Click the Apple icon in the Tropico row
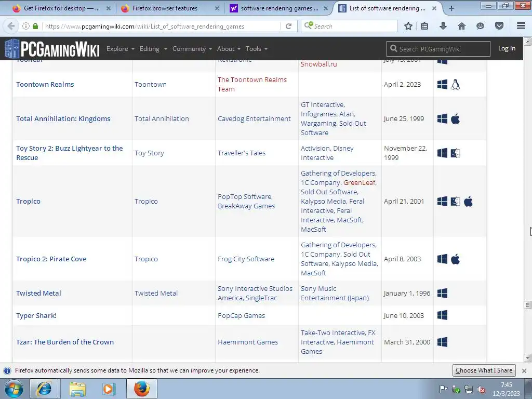Screen dimensions: 532x399 [x=468, y=202]
